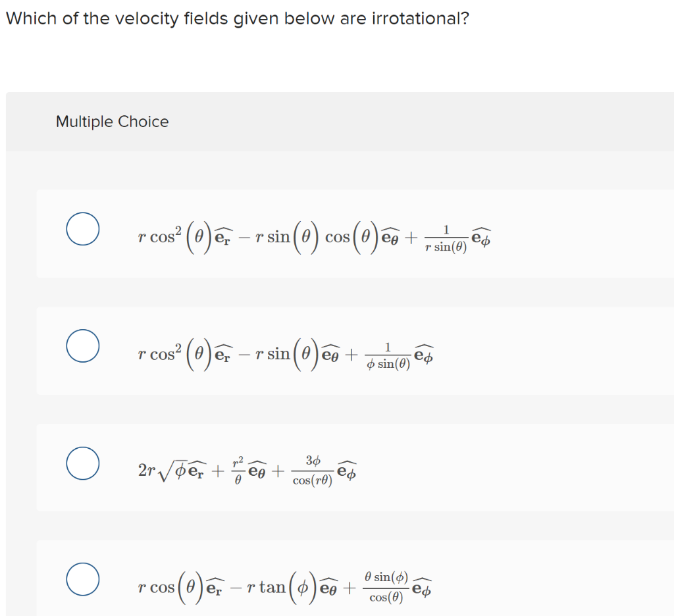Select the third answer radio button
The image size is (674, 616).
point(82,463)
